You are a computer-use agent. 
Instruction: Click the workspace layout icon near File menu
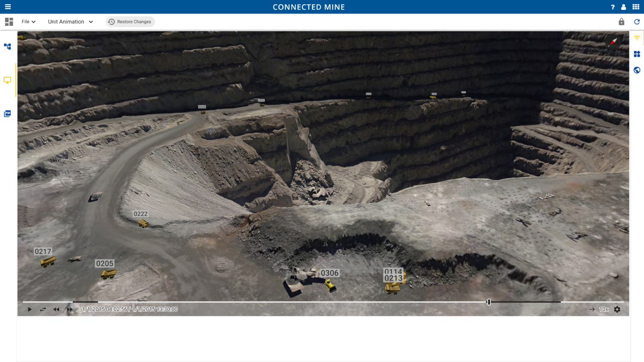tap(9, 21)
